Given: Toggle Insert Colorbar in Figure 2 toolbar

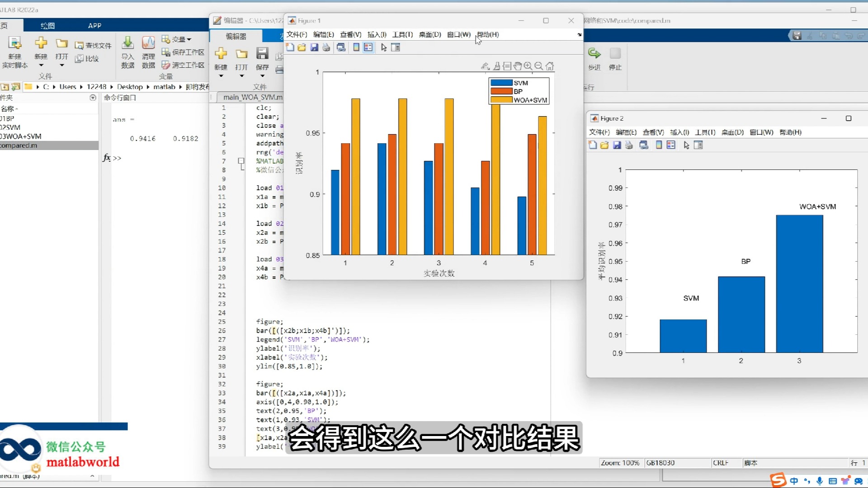Looking at the screenshot, I should [659, 145].
